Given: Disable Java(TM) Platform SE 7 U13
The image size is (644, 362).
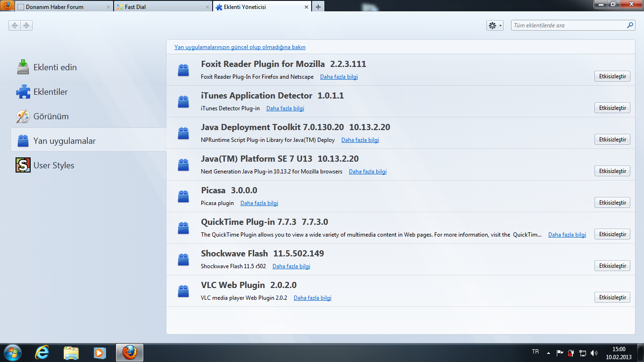Looking at the screenshot, I should 612,171.
